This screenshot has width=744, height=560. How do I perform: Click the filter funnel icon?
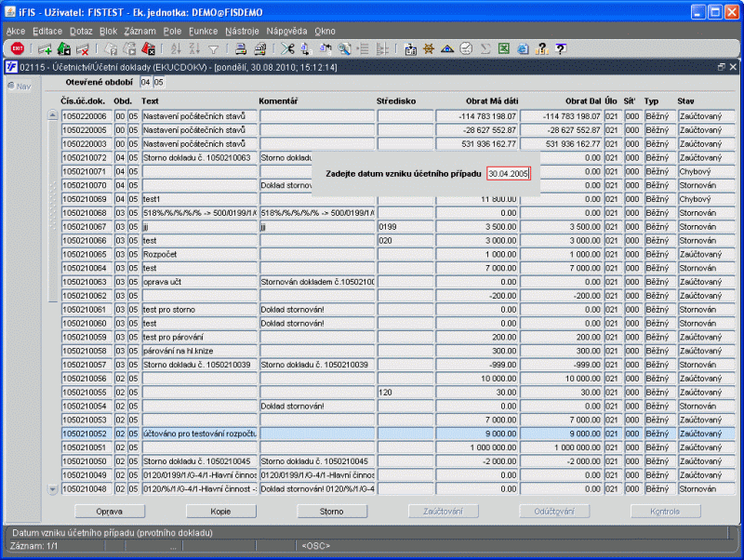[214, 49]
